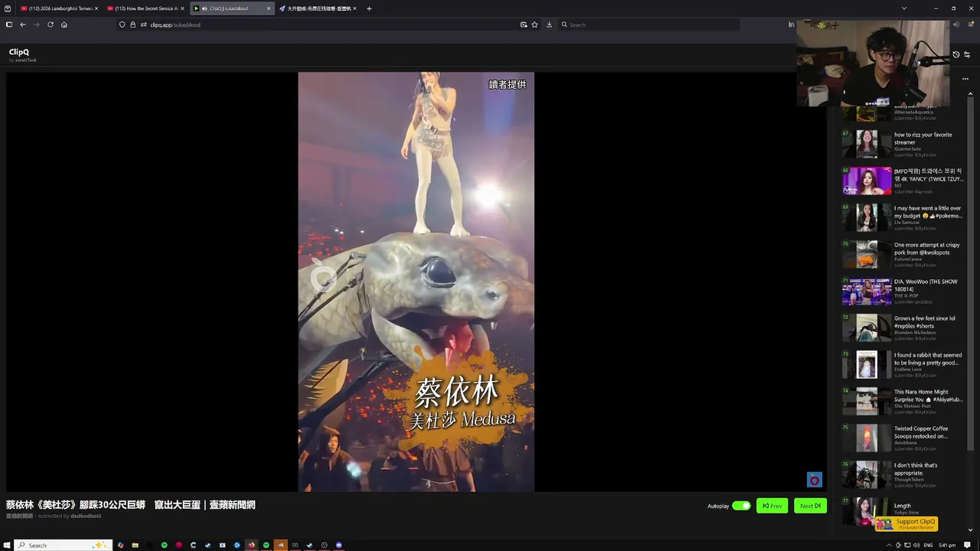Screen dimensions: 980x551
Task: Select 'Twisted Copper Coffee Scoops restocked' clip
Action: point(903,438)
